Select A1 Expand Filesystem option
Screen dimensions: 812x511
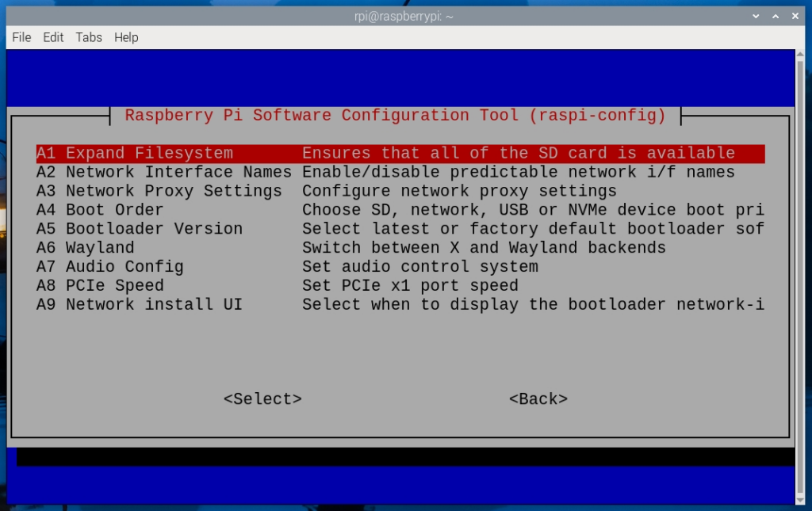(x=400, y=154)
